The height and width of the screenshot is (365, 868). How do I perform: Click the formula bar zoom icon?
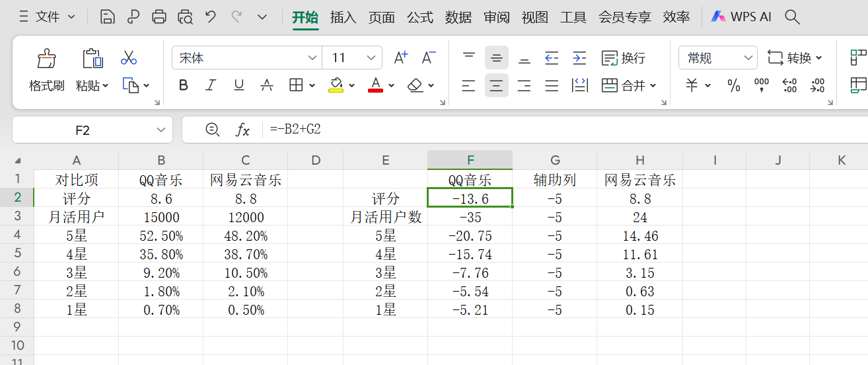click(212, 130)
